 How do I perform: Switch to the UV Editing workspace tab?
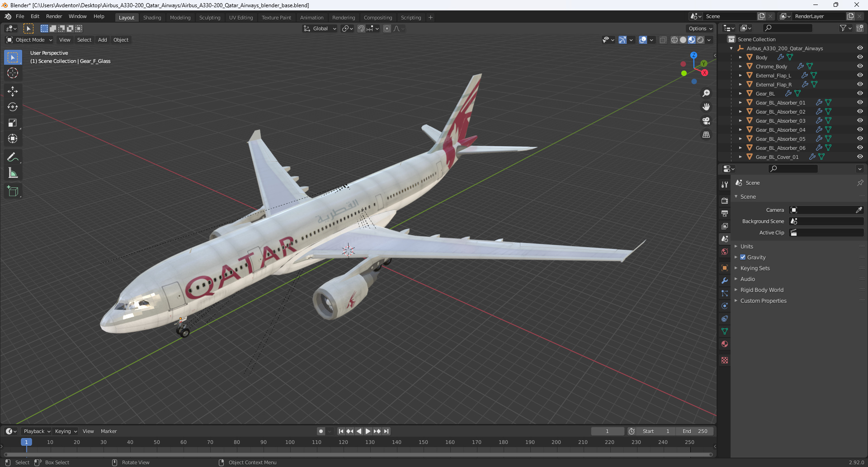(x=241, y=18)
